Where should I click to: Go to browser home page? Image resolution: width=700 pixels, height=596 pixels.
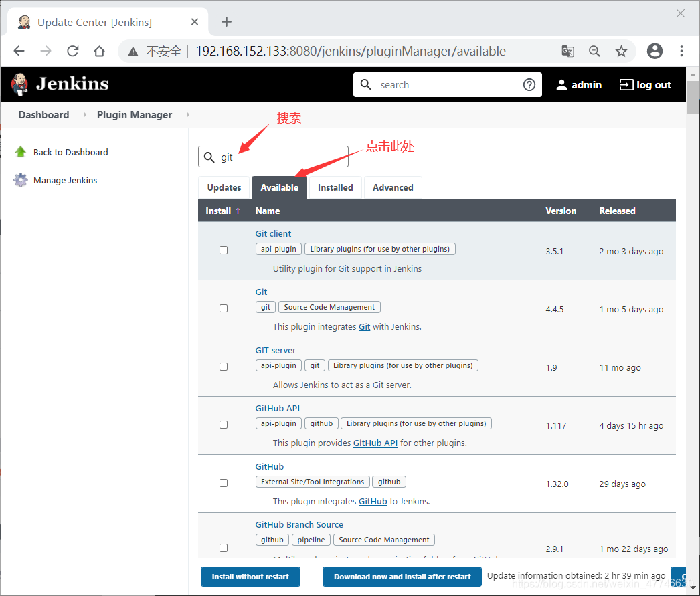tap(100, 52)
